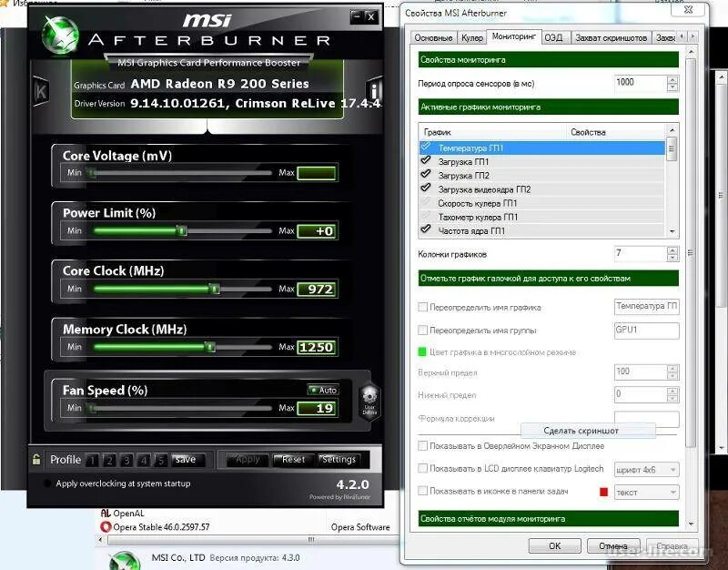Select profile slot 1
Screen dimensions: 728x570
click(92, 460)
